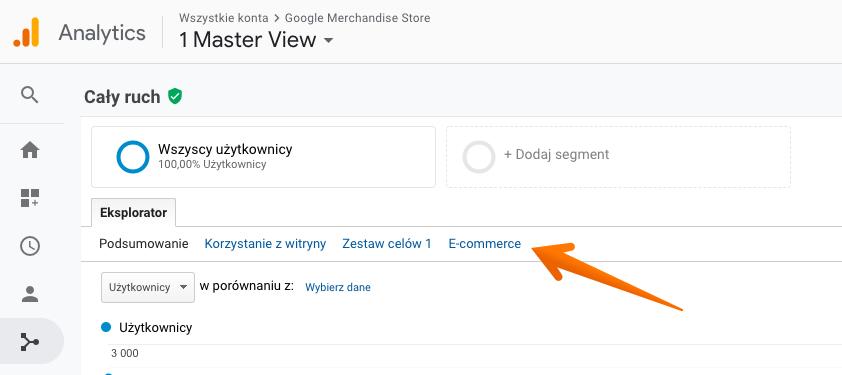Go to Home icon in sidebar
Viewport: 842px width, 375px height.
coord(30,150)
